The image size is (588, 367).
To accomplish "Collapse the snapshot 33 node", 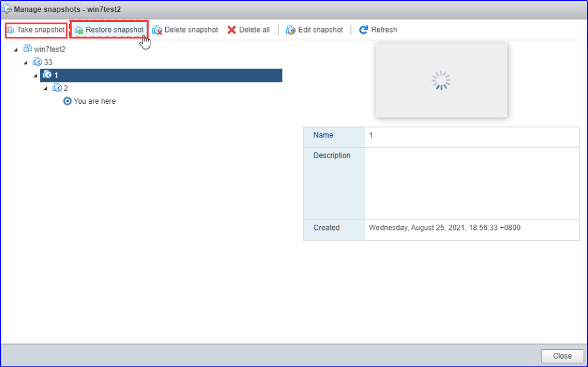I will point(25,63).
